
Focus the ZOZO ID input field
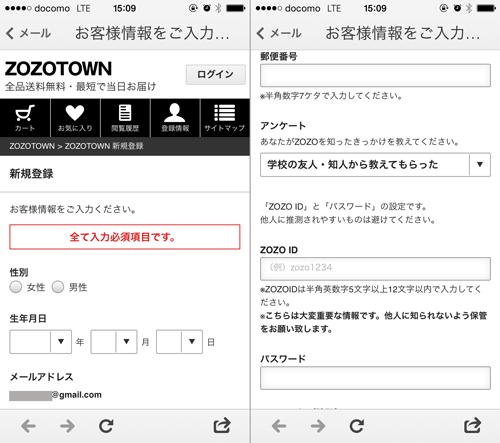(x=375, y=268)
